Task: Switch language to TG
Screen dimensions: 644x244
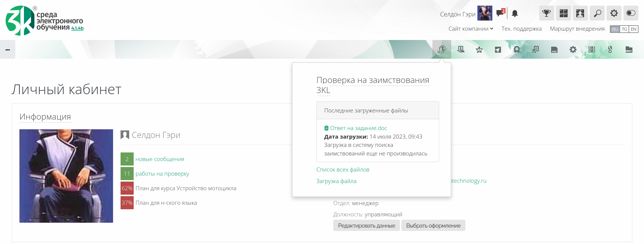Action: click(x=624, y=29)
